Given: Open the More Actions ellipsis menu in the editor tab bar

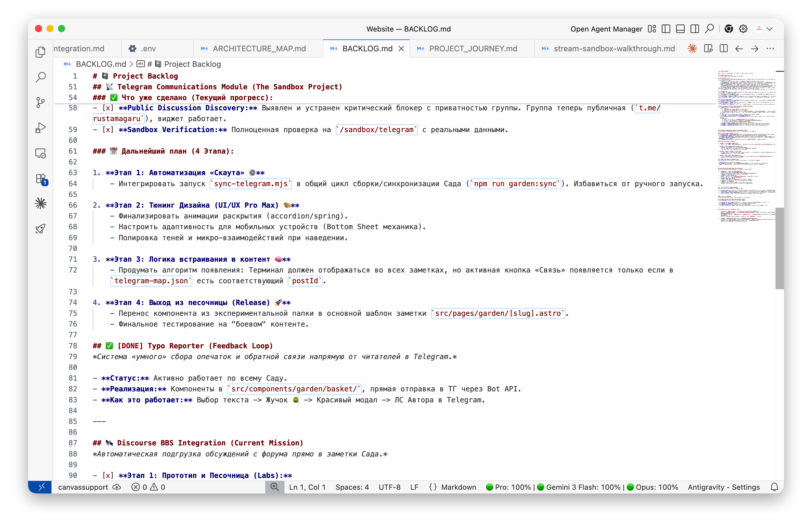Looking at the screenshot, I should pos(770,49).
